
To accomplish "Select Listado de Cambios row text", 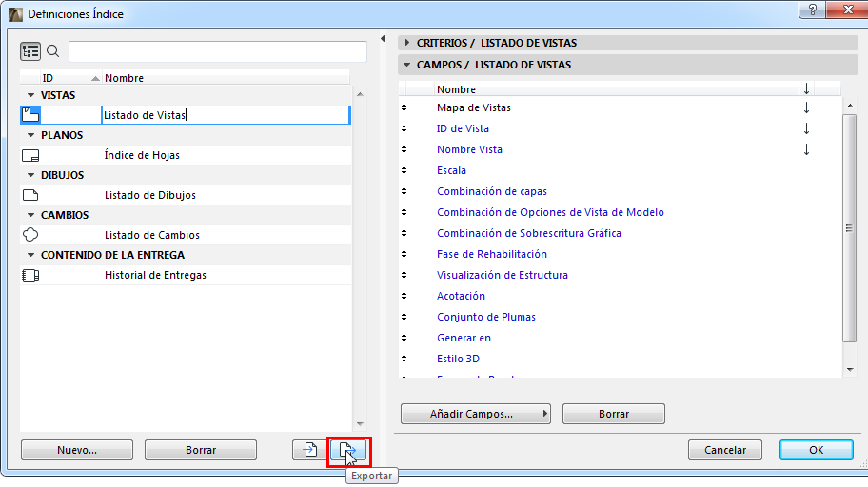I will pyautogui.click(x=152, y=235).
